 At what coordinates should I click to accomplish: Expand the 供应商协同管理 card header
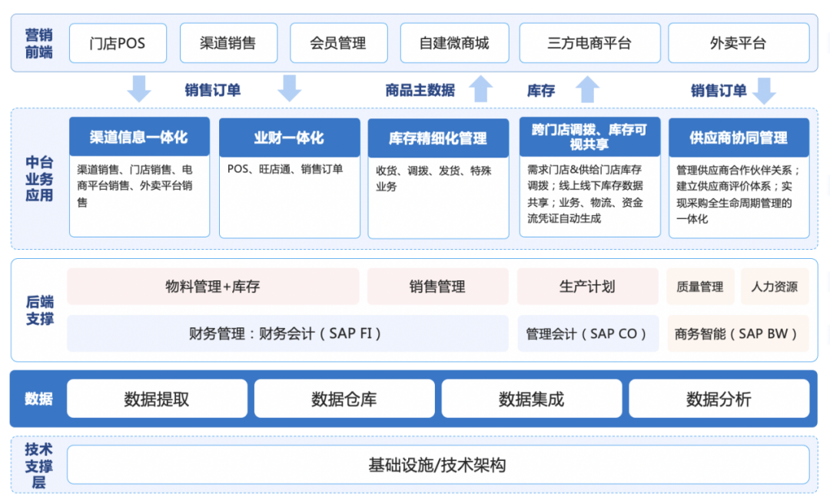[739, 136]
